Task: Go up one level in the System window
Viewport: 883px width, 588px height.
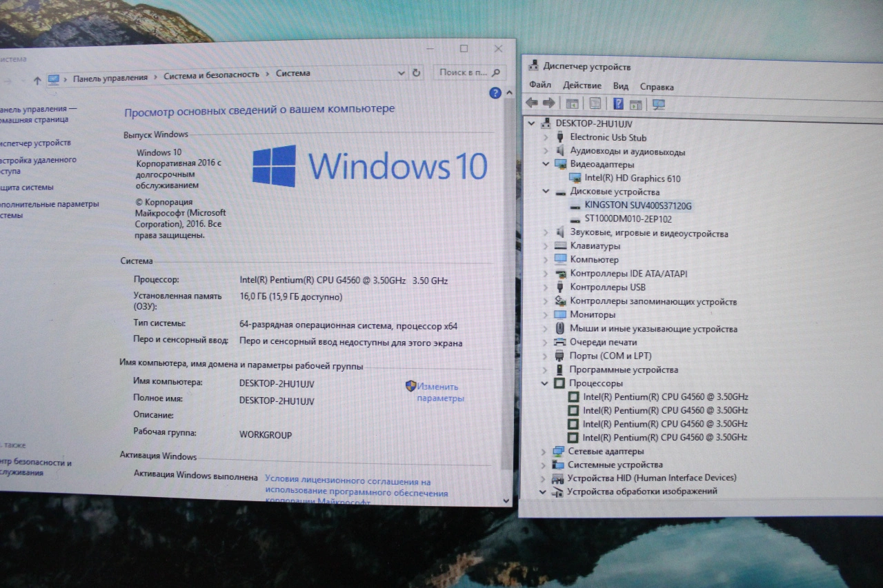Action: coord(37,80)
